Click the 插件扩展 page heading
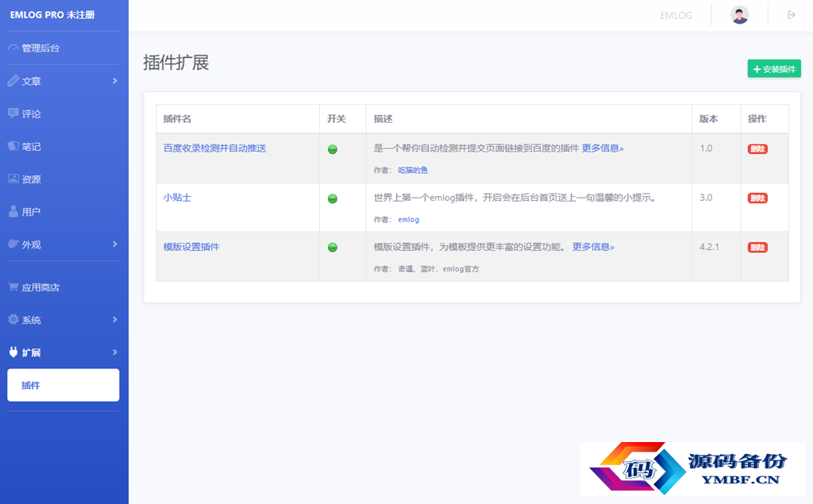This screenshot has width=813, height=504. 176,62
